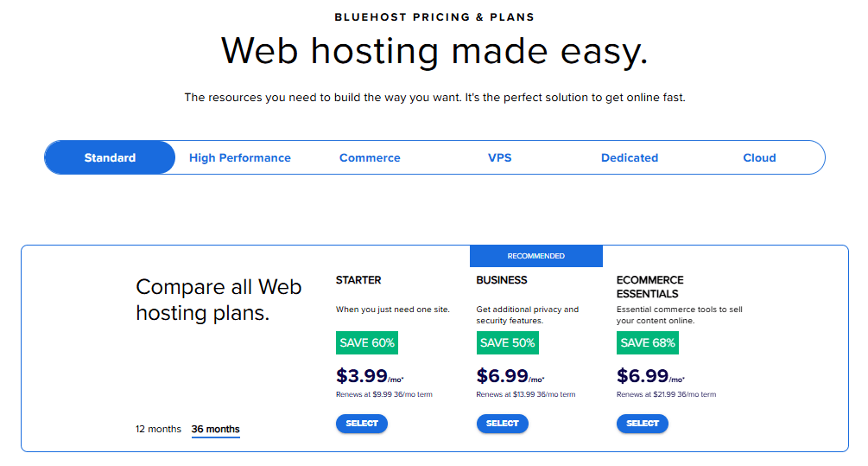Switch to the Cloud tab

(x=759, y=157)
